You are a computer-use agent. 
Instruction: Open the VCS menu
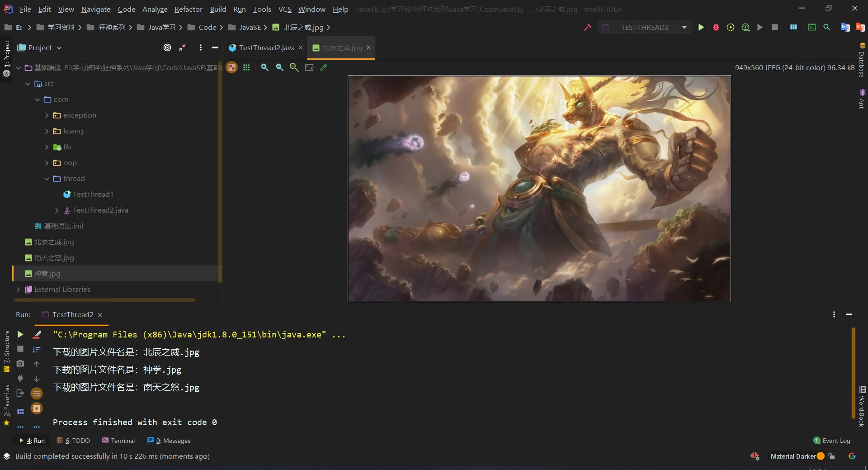tap(285, 9)
